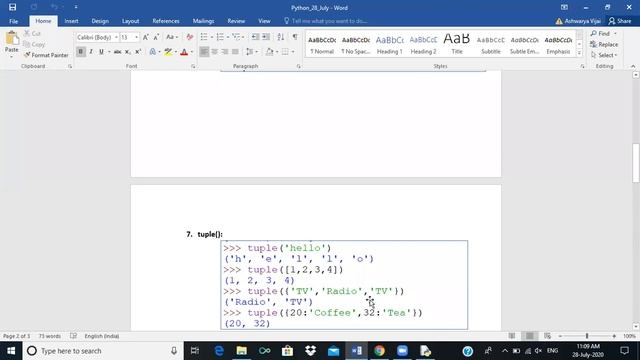Click Replace in Editing group

tap(604, 44)
